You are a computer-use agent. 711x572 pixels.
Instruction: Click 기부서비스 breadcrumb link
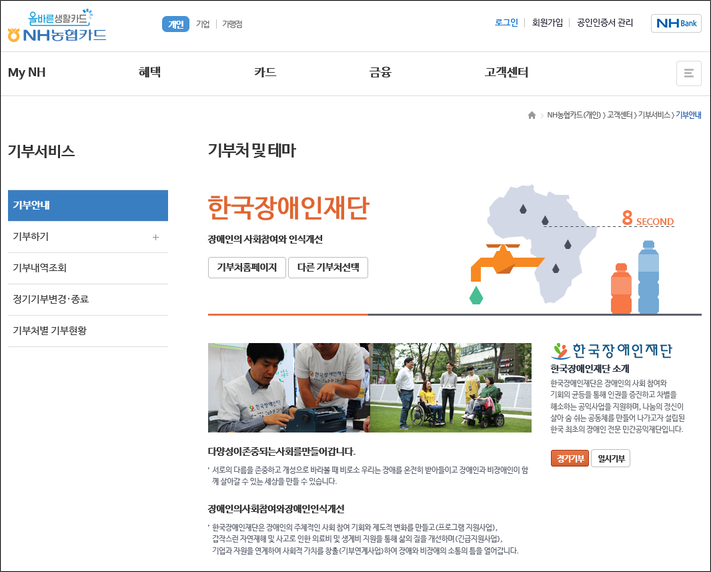tap(654, 115)
